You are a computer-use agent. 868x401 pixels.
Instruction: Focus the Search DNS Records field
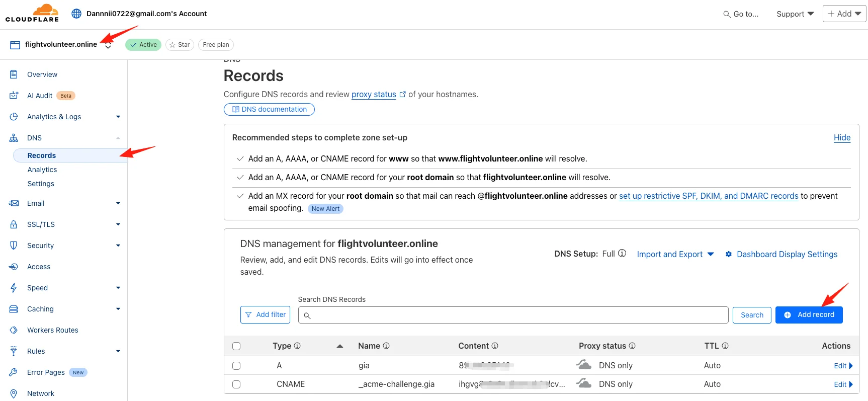[513, 315]
